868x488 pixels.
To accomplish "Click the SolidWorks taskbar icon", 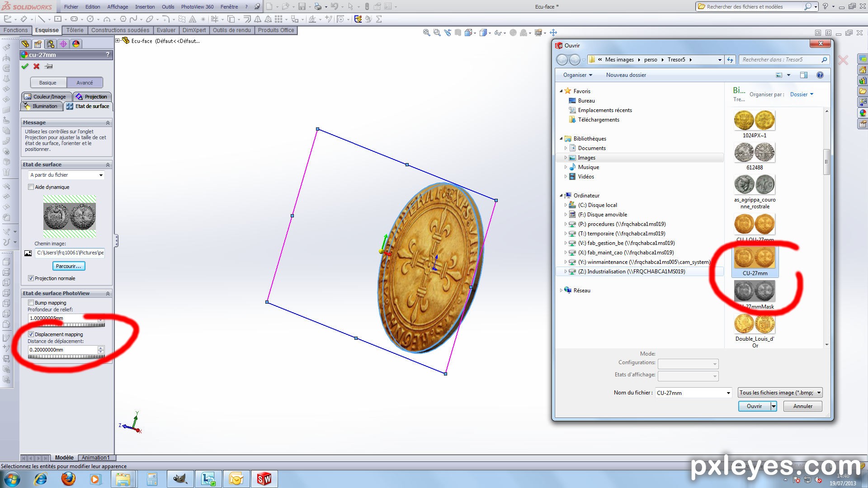I will pos(264,479).
